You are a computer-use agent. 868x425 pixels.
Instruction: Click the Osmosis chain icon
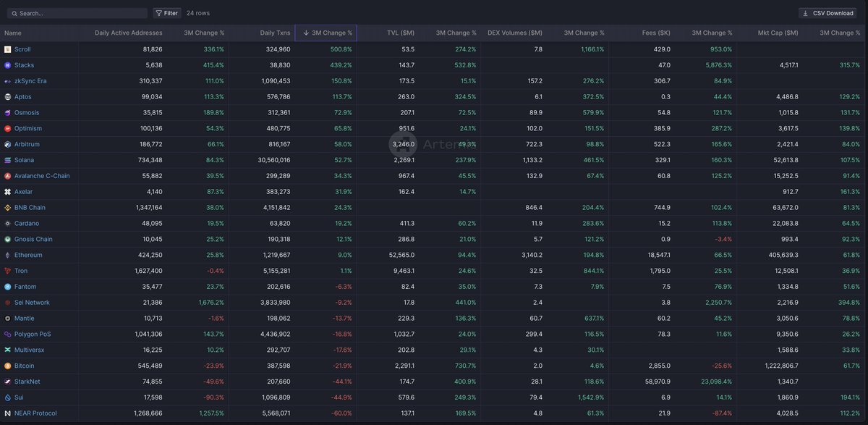pos(8,113)
